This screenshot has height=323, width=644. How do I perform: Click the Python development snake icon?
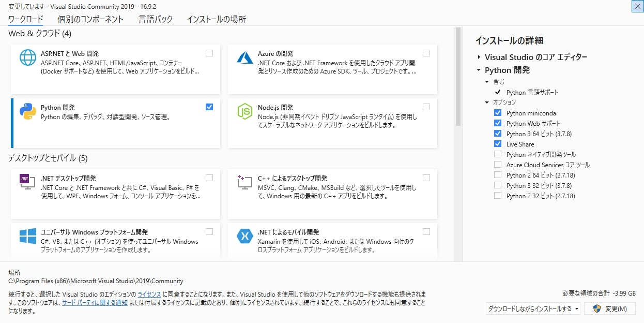coord(28,111)
